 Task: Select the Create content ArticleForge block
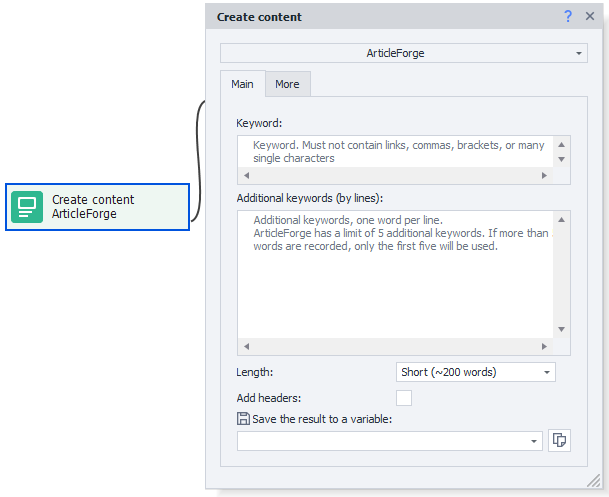coord(97,207)
